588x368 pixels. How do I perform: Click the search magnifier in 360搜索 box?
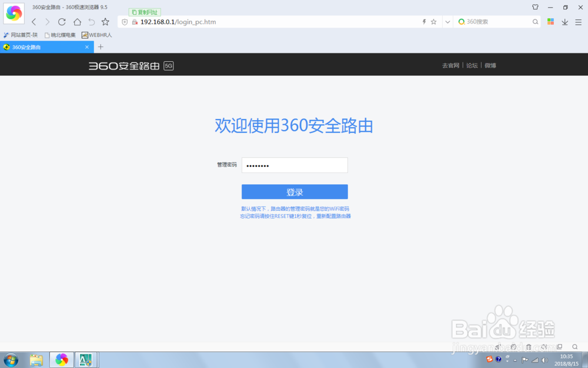pyautogui.click(x=535, y=22)
